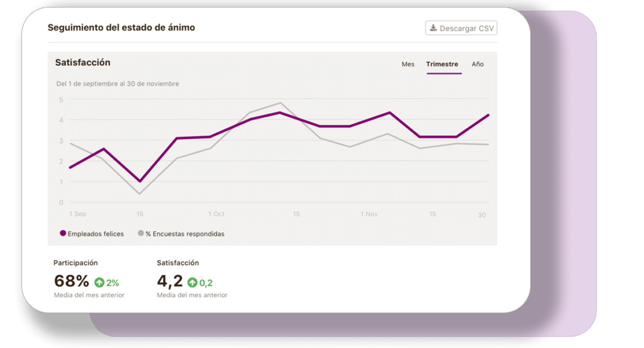Switch to the Mes tab
The image size is (644, 348).
tap(408, 64)
